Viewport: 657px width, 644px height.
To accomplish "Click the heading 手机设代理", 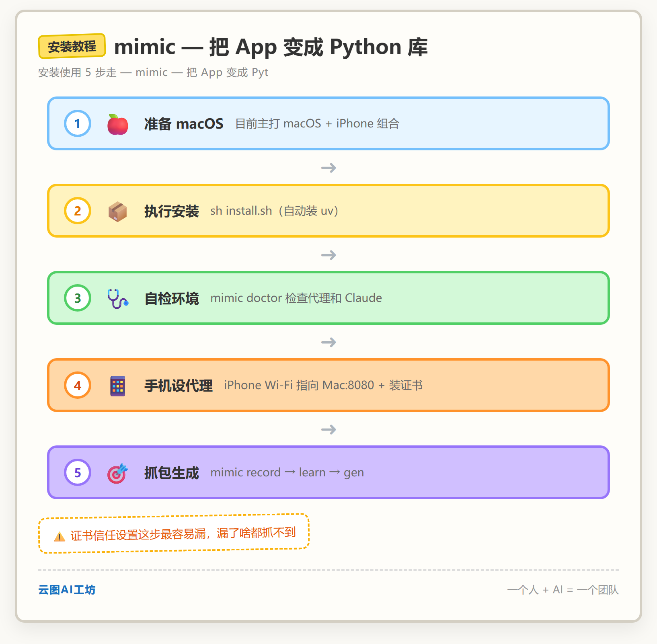I will click(179, 386).
